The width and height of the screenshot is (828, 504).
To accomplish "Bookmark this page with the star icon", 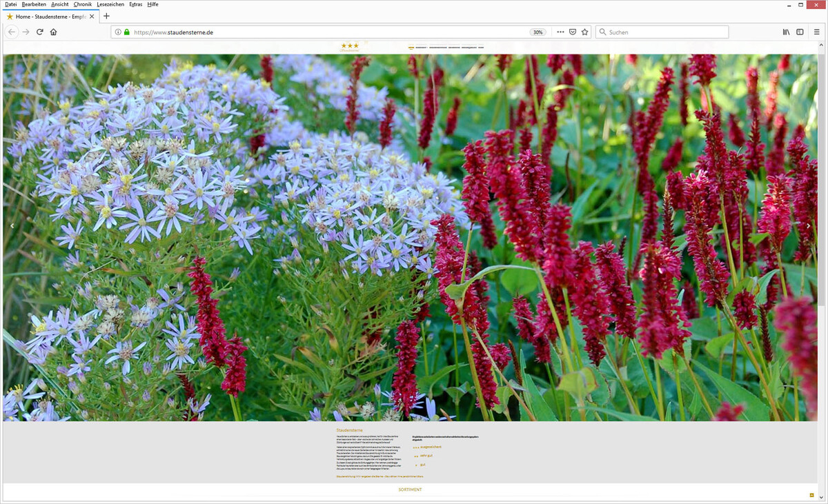I will [584, 32].
